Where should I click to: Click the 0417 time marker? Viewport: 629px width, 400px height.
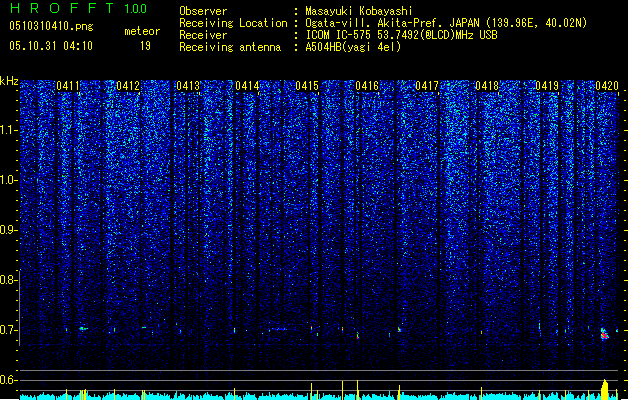(427, 85)
